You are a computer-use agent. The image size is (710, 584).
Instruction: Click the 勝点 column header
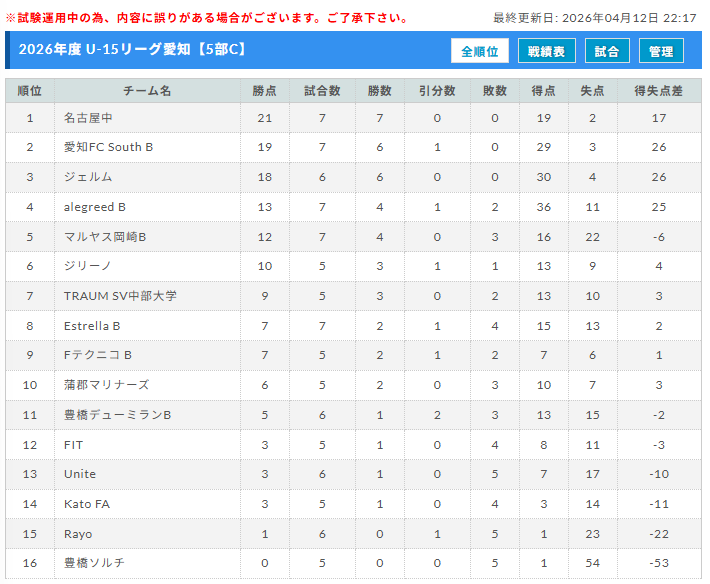pos(265,91)
